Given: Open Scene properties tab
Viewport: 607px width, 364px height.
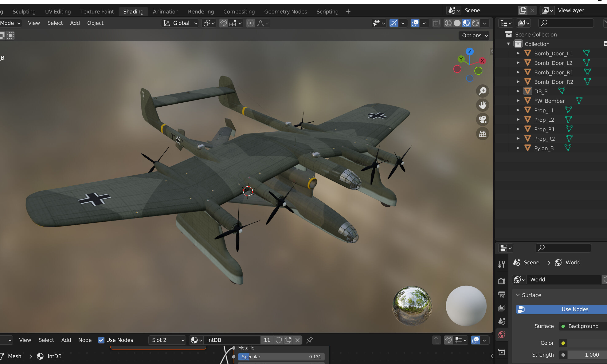Looking at the screenshot, I should 501,321.
